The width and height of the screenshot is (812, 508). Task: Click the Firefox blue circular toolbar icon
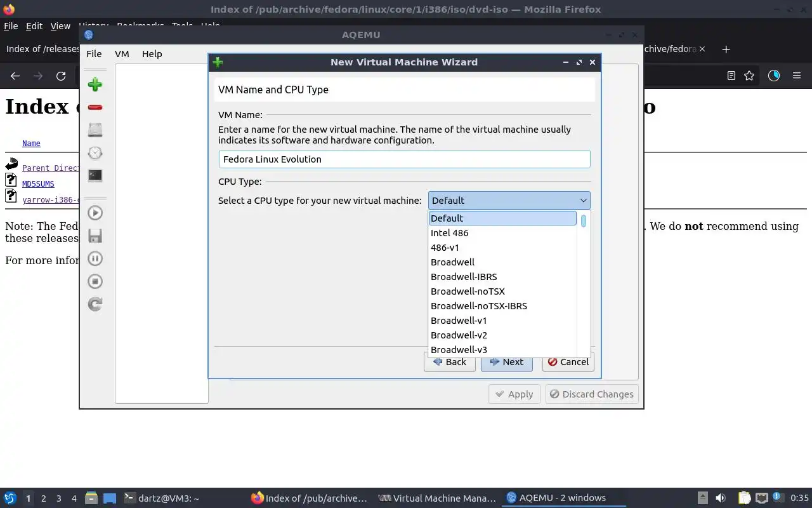click(x=774, y=76)
